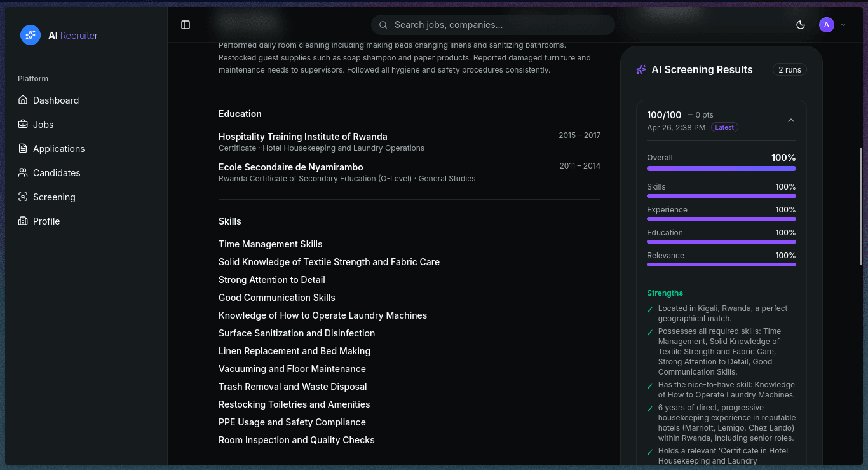
Task: Click 'Vacuuming and Floor Maintenance' skill
Action: tap(292, 369)
